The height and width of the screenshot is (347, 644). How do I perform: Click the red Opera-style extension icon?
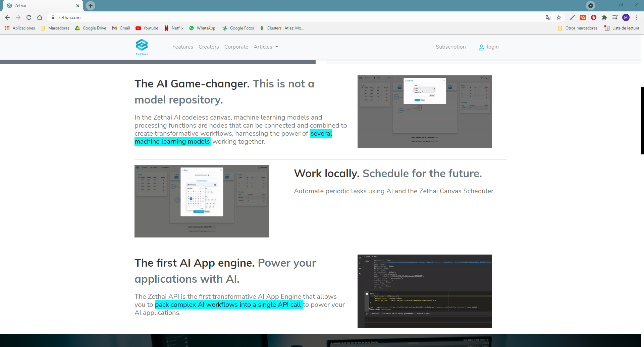[x=594, y=17]
